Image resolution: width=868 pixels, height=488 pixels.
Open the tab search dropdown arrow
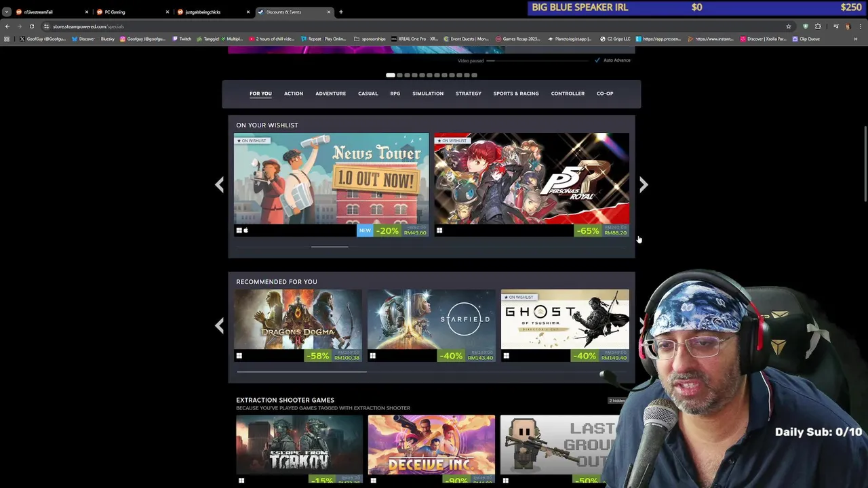click(x=6, y=12)
